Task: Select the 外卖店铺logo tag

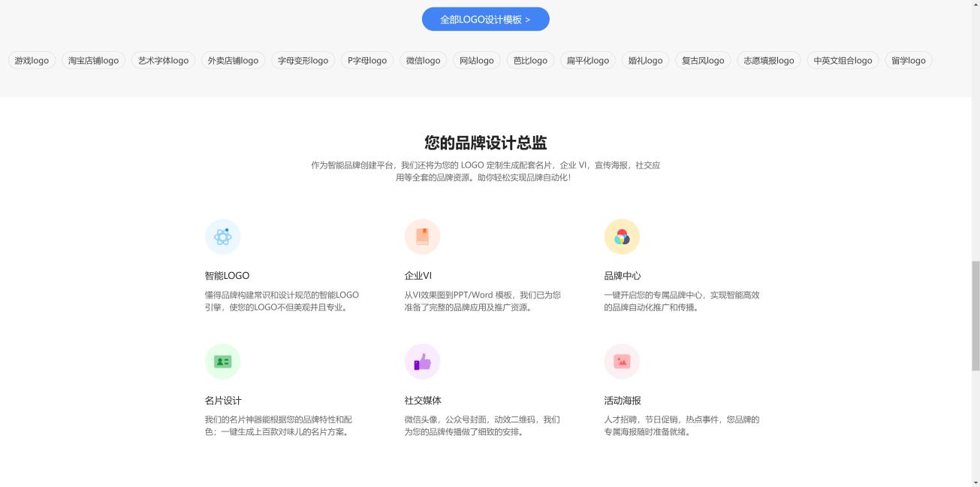Action: pyautogui.click(x=234, y=60)
